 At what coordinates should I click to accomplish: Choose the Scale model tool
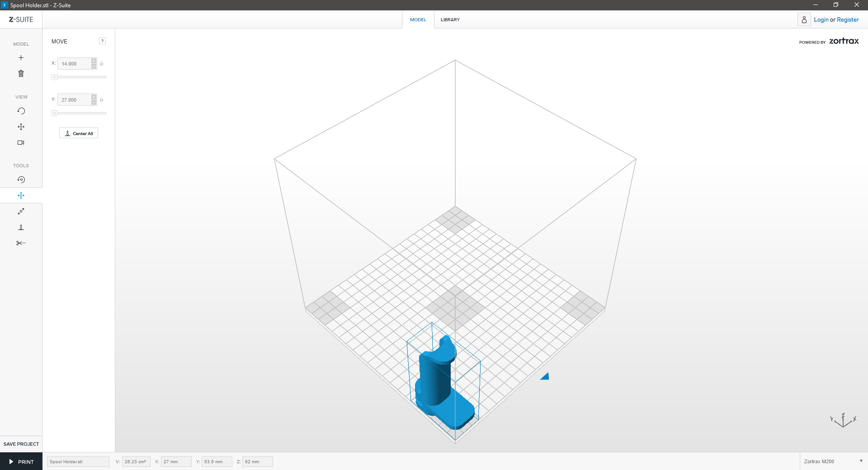pos(21,211)
